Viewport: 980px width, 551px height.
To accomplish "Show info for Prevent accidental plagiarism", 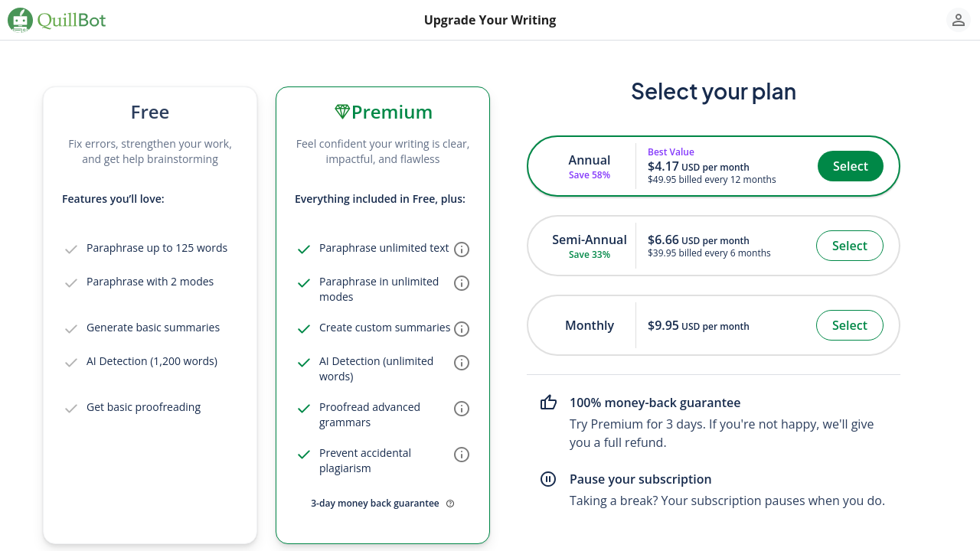I will pyautogui.click(x=462, y=455).
